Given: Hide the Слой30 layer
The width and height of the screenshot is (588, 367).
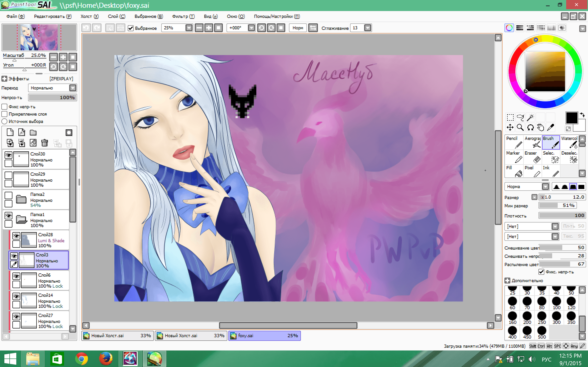Looking at the screenshot, I should coord(8,155).
